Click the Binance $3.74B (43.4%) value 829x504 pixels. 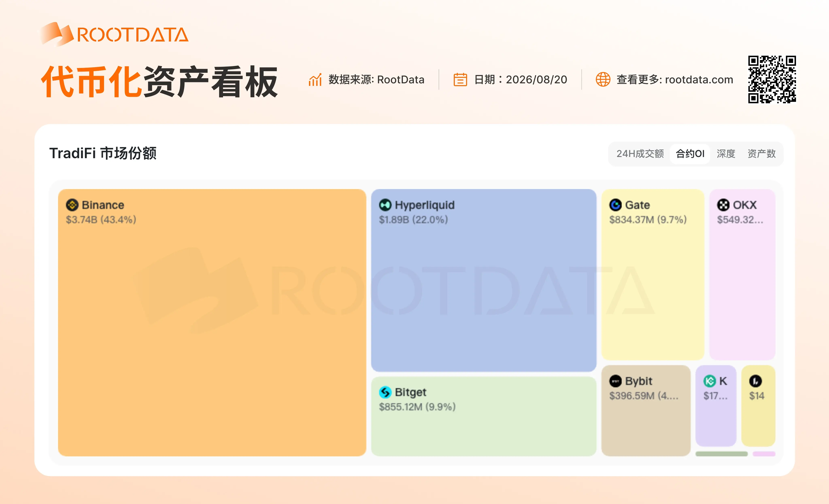[101, 220]
